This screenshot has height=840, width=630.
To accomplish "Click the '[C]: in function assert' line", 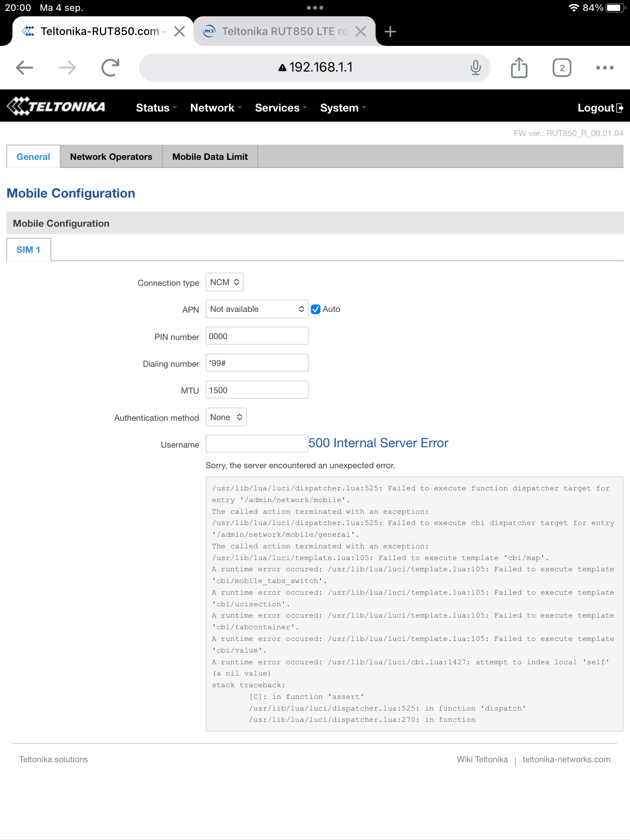I will 307,697.
